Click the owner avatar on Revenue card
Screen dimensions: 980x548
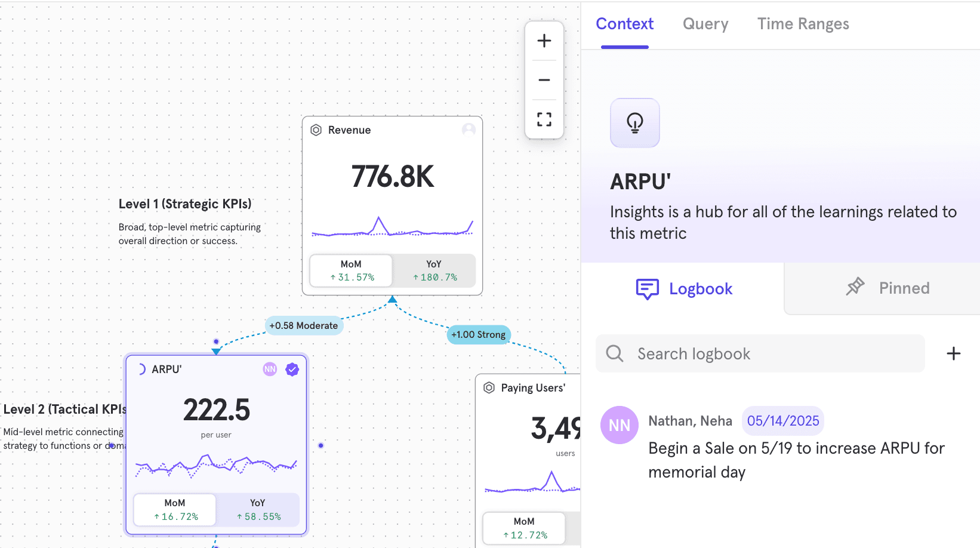(x=469, y=130)
